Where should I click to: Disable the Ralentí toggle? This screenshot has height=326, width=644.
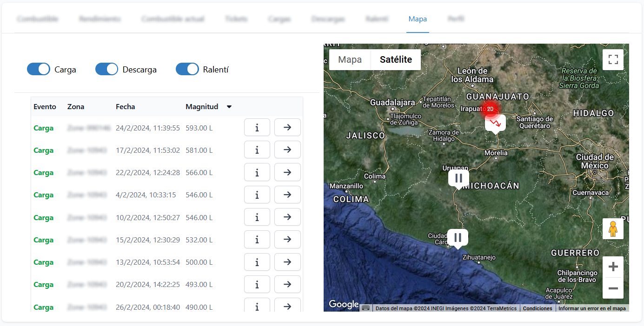point(187,69)
